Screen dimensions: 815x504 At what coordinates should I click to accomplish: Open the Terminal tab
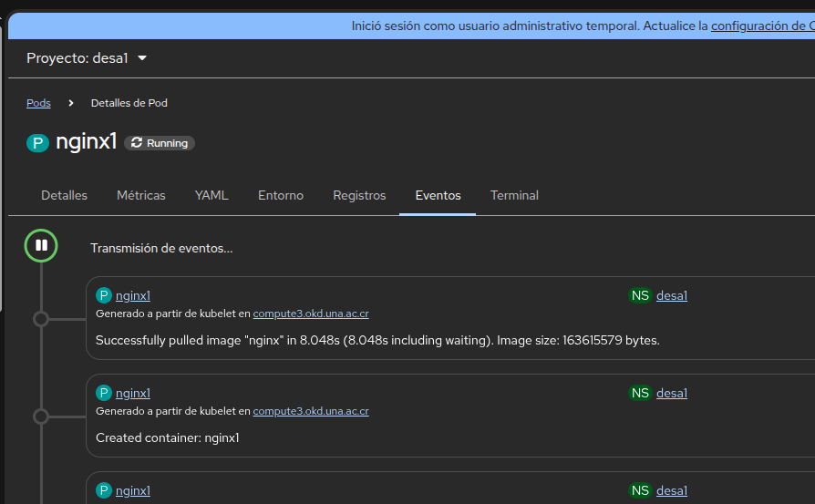tap(514, 195)
